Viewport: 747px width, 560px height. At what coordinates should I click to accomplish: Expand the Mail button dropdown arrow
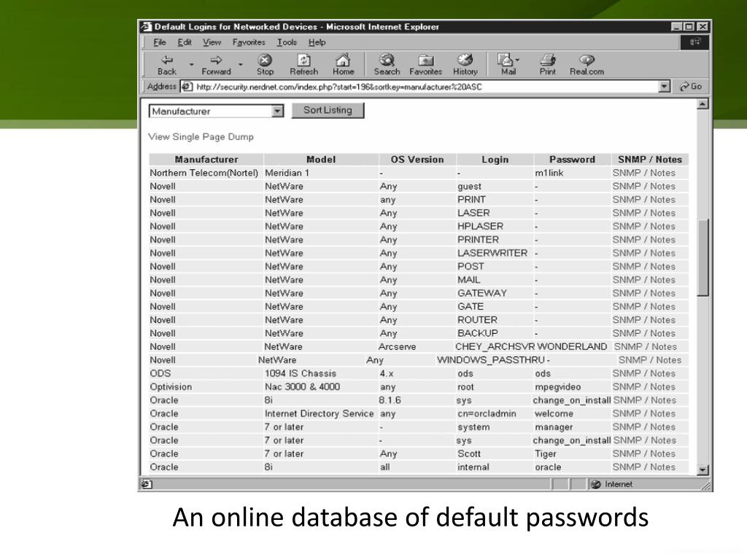[517, 60]
